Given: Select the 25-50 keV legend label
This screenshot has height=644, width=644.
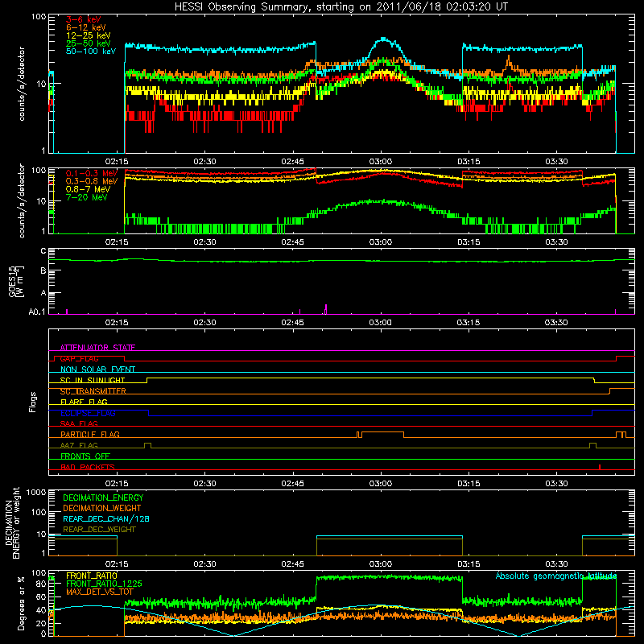Looking at the screenshot, I should pos(89,43).
